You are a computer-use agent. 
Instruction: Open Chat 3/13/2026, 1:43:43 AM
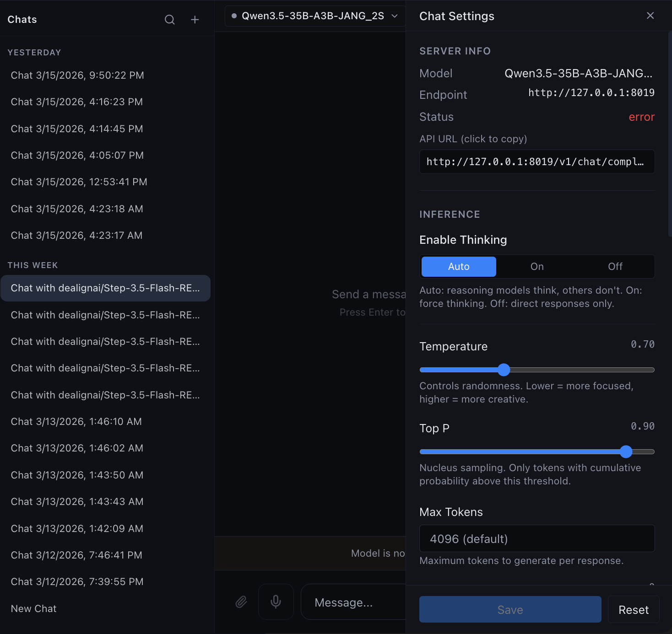[x=106, y=502]
